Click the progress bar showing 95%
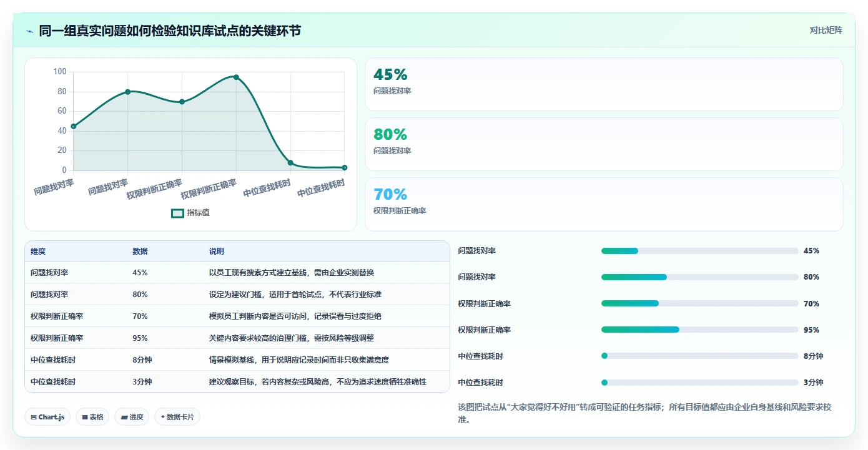The width and height of the screenshot is (868, 450). (x=699, y=330)
